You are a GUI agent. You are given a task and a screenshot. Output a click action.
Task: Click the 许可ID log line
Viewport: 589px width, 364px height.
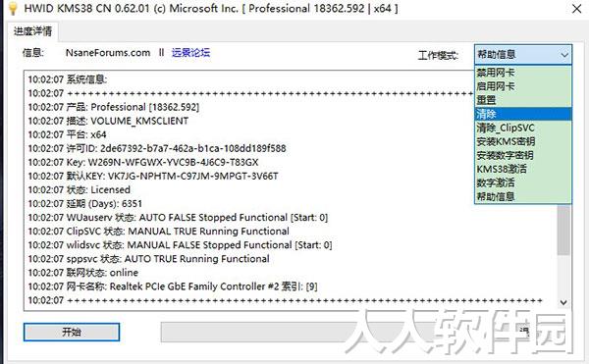[157, 148]
